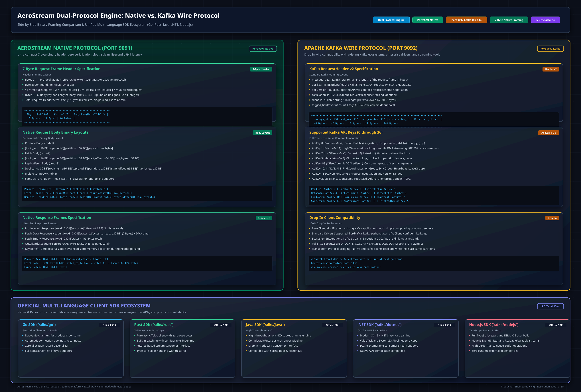Click the Header v2 orange tag
Viewport: 581px width, 392px height.
point(550,69)
